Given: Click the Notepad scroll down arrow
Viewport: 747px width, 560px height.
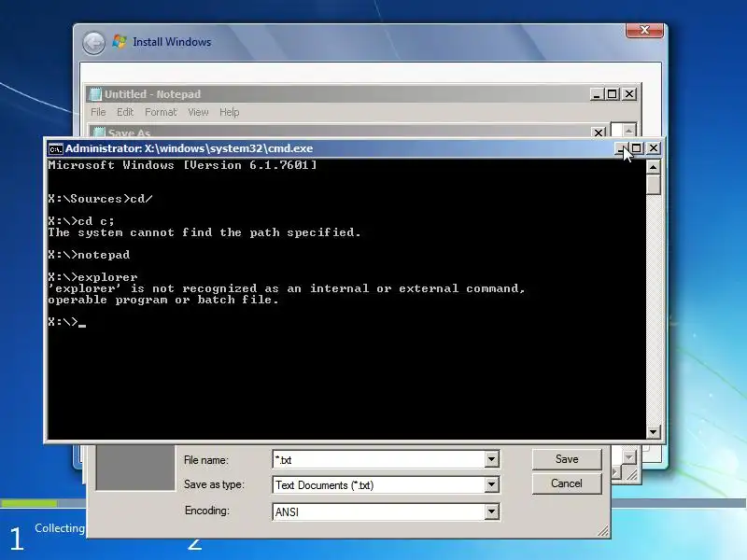Looking at the screenshot, I should tap(629, 457).
